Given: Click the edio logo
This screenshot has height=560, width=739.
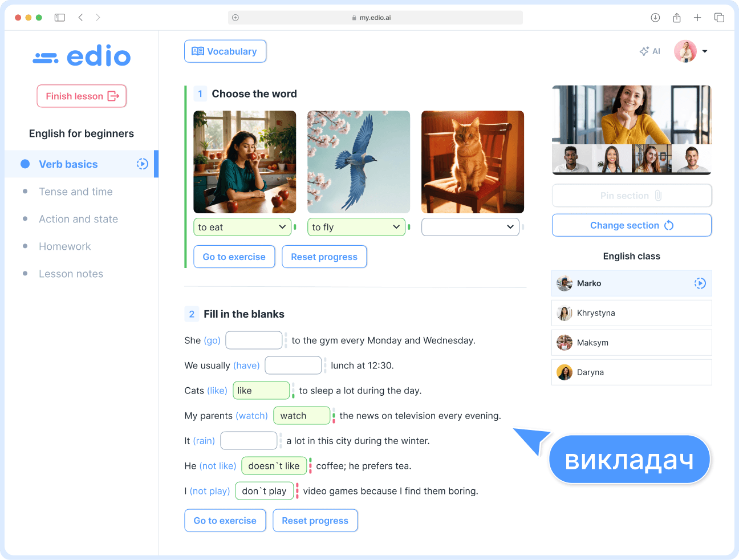Looking at the screenshot, I should (81, 55).
